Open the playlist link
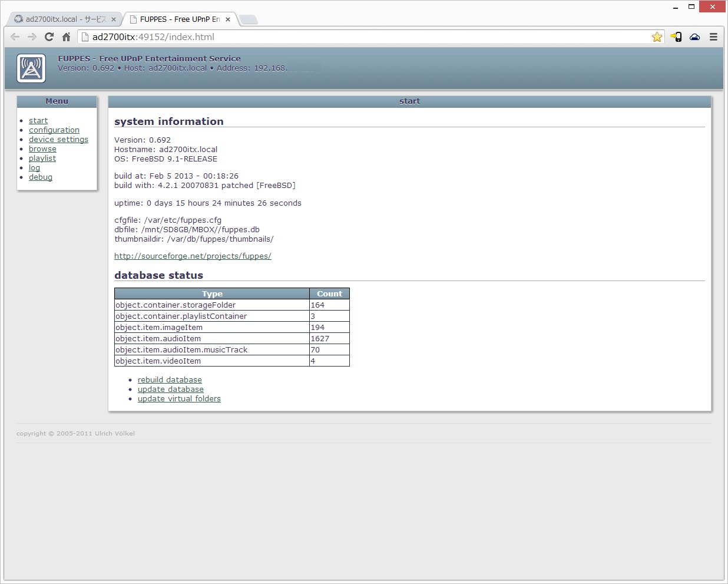 click(x=42, y=159)
